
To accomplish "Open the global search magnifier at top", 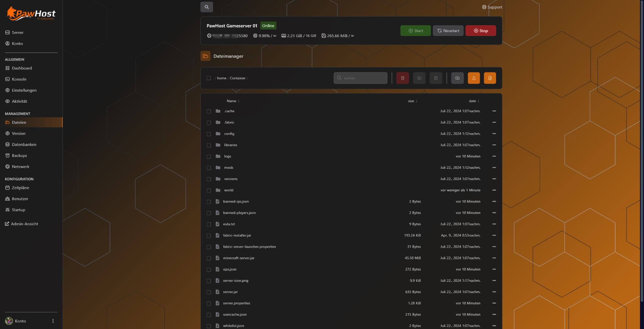I will coord(207,7).
